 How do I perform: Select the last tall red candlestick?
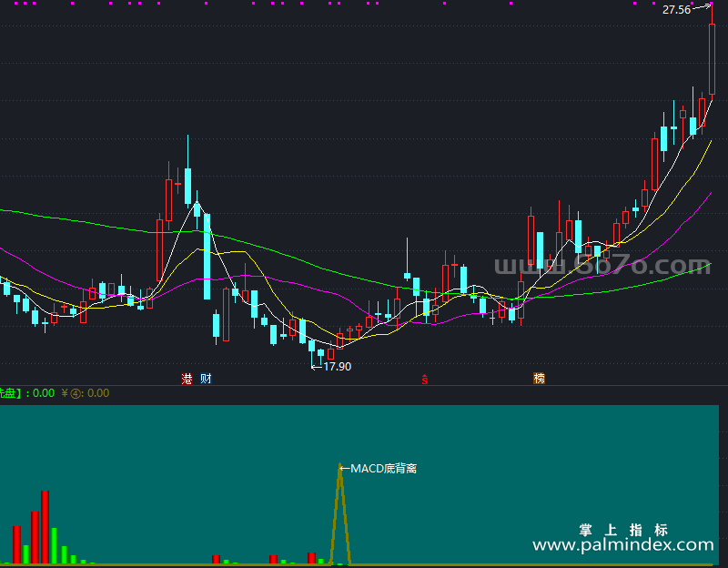pos(712,59)
